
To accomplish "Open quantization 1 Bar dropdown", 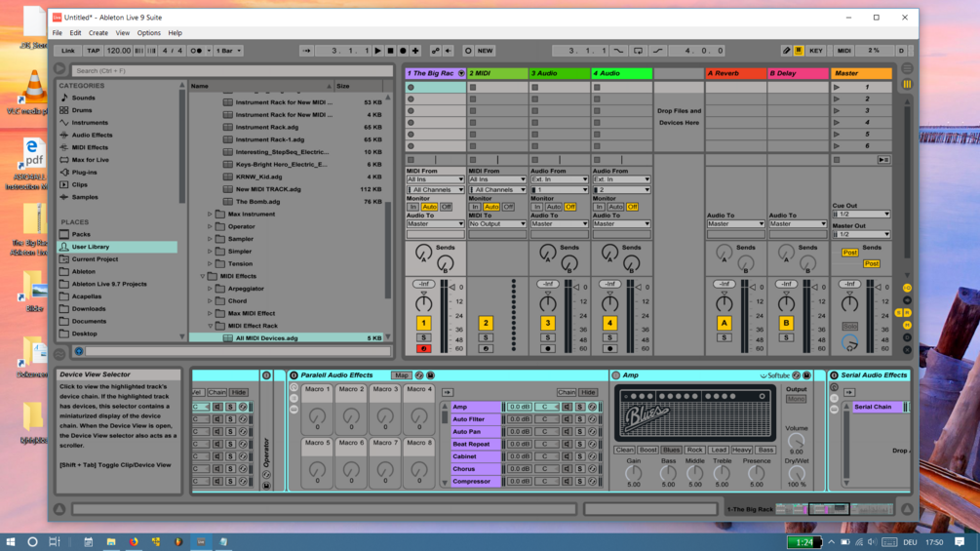I will pos(229,51).
